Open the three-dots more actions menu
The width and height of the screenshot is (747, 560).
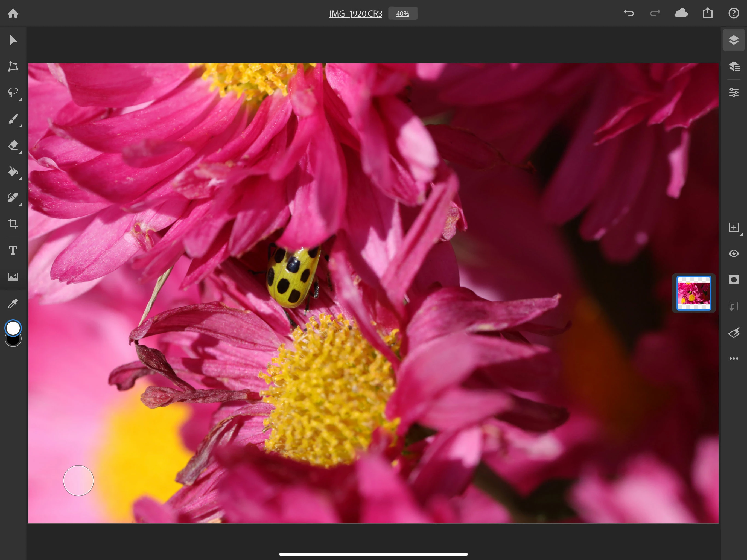point(734,358)
